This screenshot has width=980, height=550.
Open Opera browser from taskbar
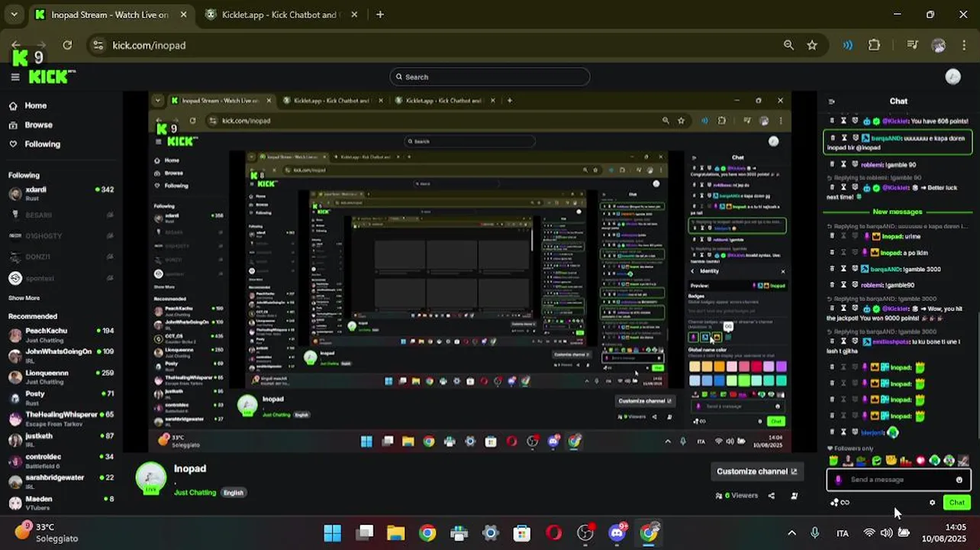pos(553,532)
